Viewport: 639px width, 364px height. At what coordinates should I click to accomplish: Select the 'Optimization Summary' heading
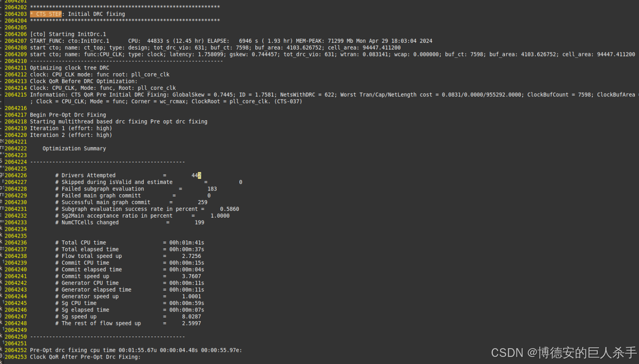(x=74, y=148)
